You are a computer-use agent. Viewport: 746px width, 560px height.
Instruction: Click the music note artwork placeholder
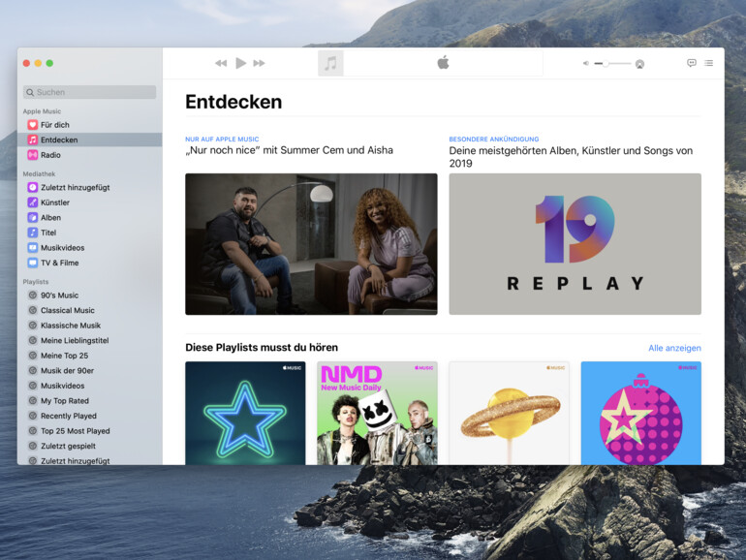point(330,63)
